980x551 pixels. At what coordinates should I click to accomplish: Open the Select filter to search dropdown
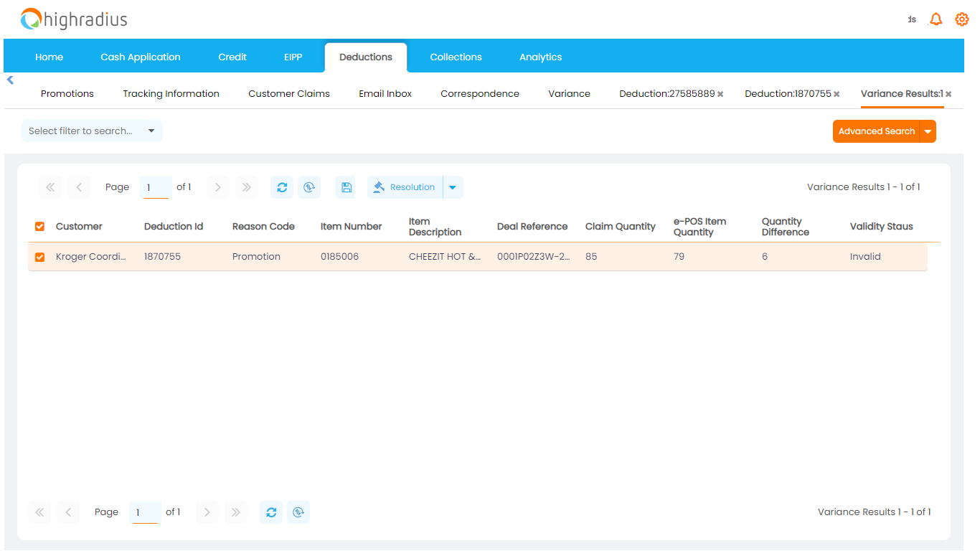tap(91, 131)
